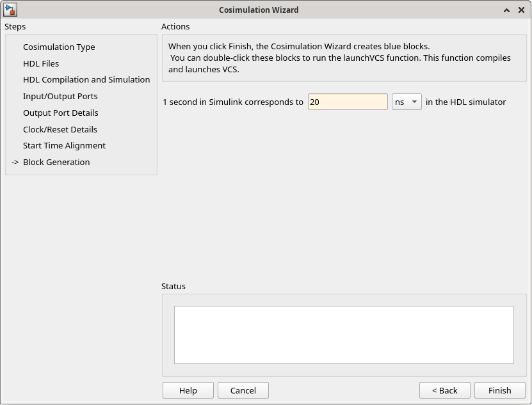Image resolution: width=532 pixels, height=405 pixels.
Task: Select the Cosimulation Type step
Action: point(59,47)
